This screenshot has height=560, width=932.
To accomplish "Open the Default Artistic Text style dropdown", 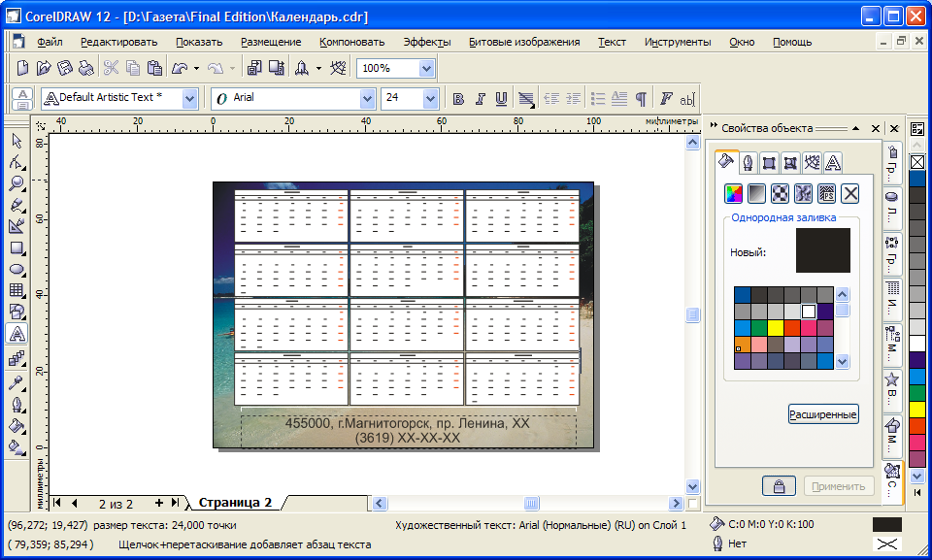I will coord(189,99).
